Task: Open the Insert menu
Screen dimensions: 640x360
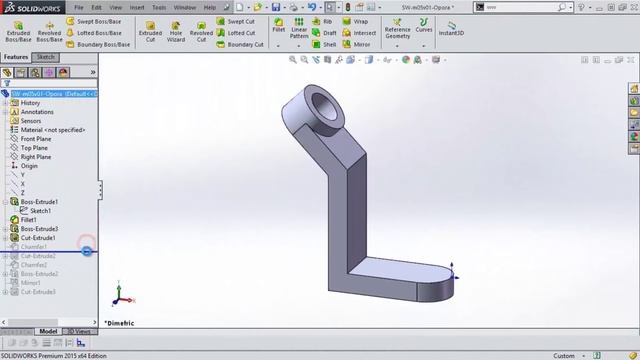Action: coord(137,7)
